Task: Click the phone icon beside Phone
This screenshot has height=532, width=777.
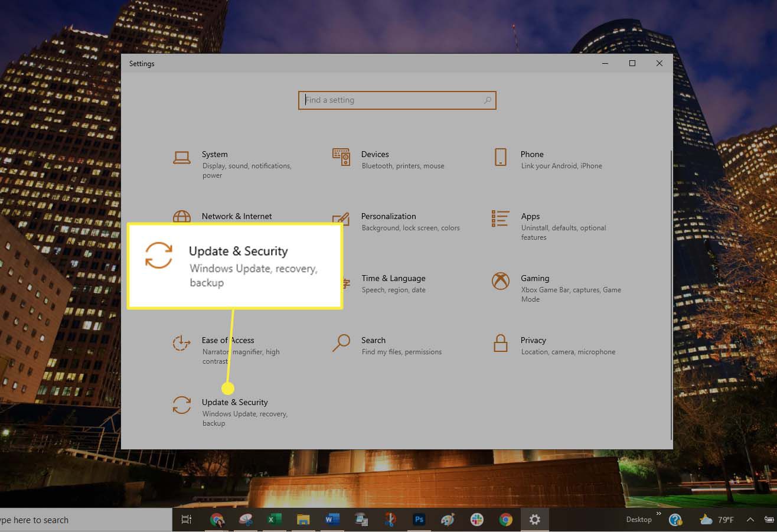Action: (x=500, y=157)
